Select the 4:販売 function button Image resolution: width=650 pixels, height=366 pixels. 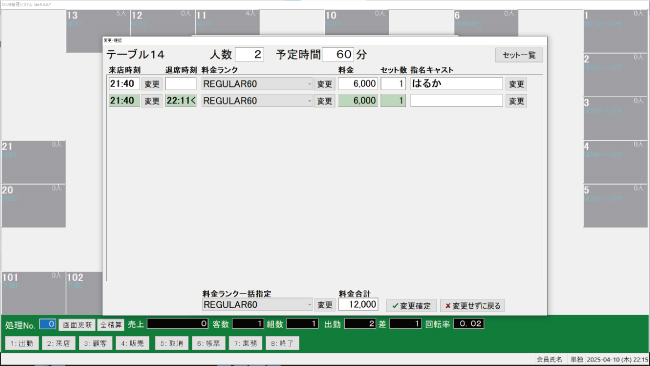click(132, 343)
